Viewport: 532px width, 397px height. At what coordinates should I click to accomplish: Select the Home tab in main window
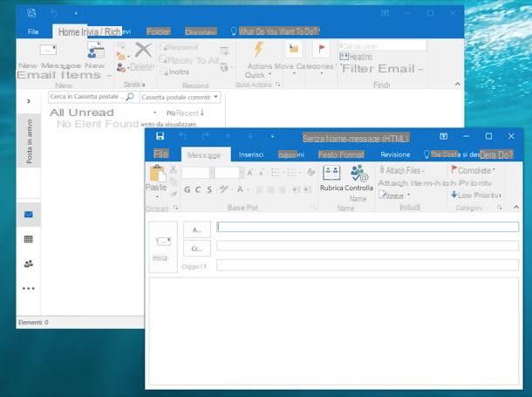coord(69,32)
